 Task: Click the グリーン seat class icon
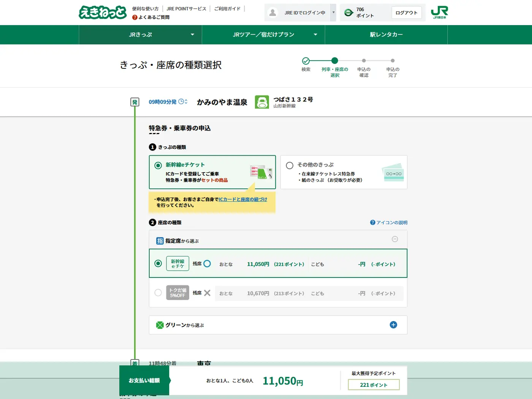click(x=160, y=325)
